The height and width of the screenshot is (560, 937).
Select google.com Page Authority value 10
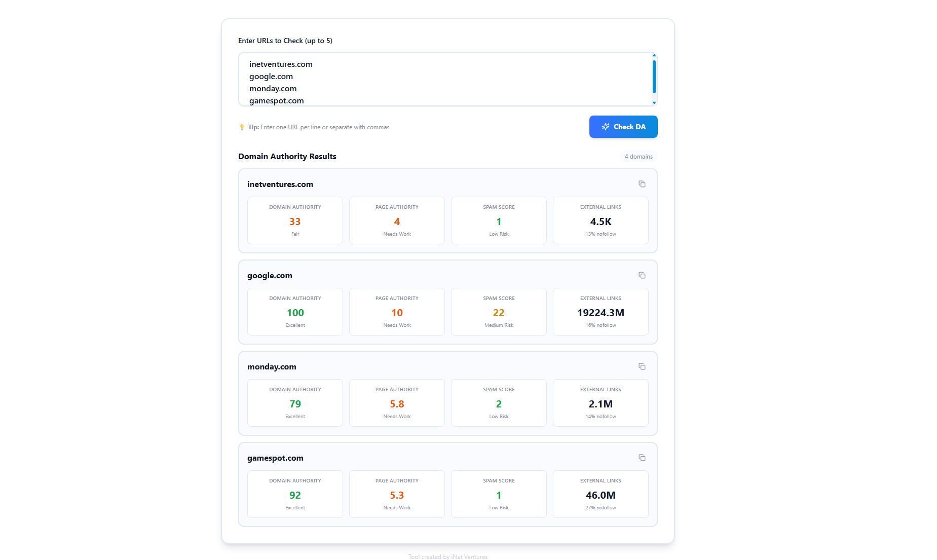397,313
